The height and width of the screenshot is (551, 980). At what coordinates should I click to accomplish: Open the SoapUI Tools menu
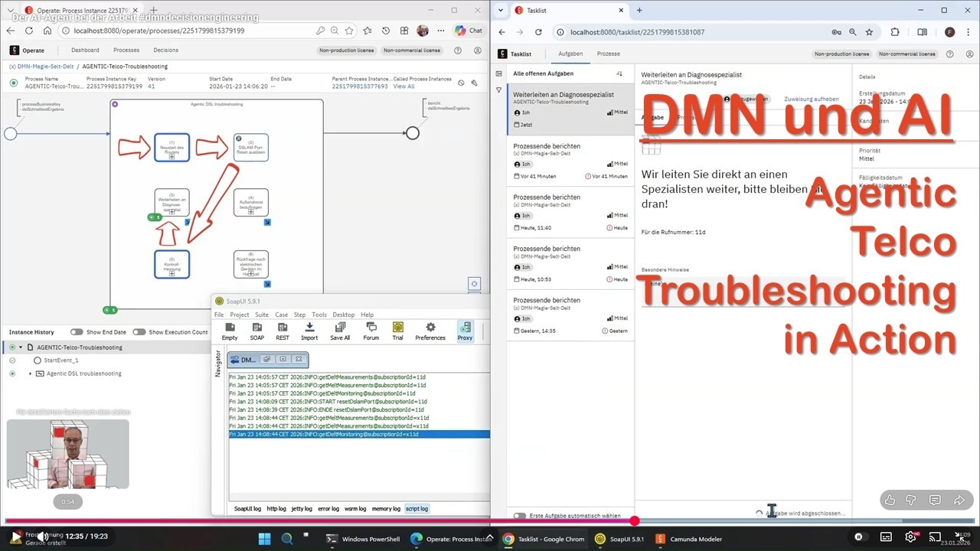319,315
